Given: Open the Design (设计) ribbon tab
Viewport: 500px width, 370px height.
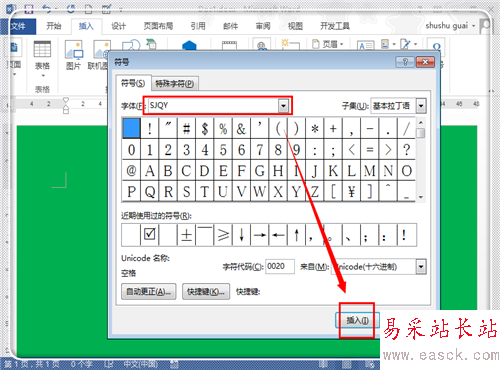Looking at the screenshot, I should [118, 26].
